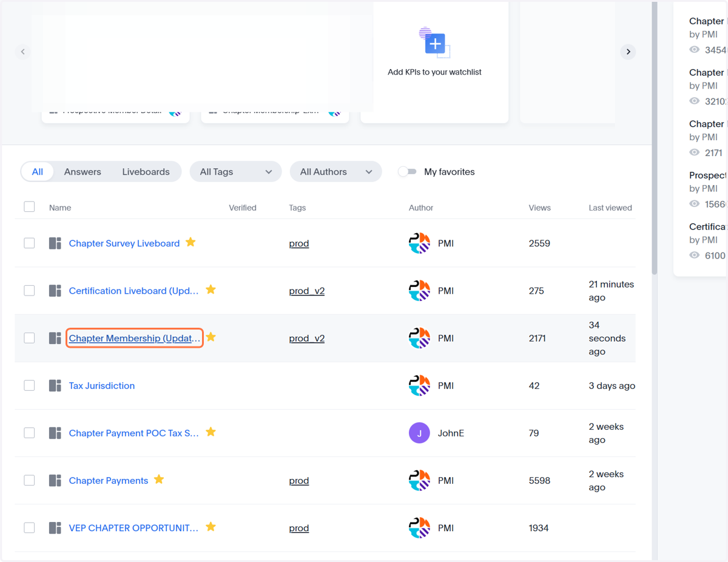
Task: Click liveboard icon beside Chapter Survey Liveboard
Action: pos(55,243)
